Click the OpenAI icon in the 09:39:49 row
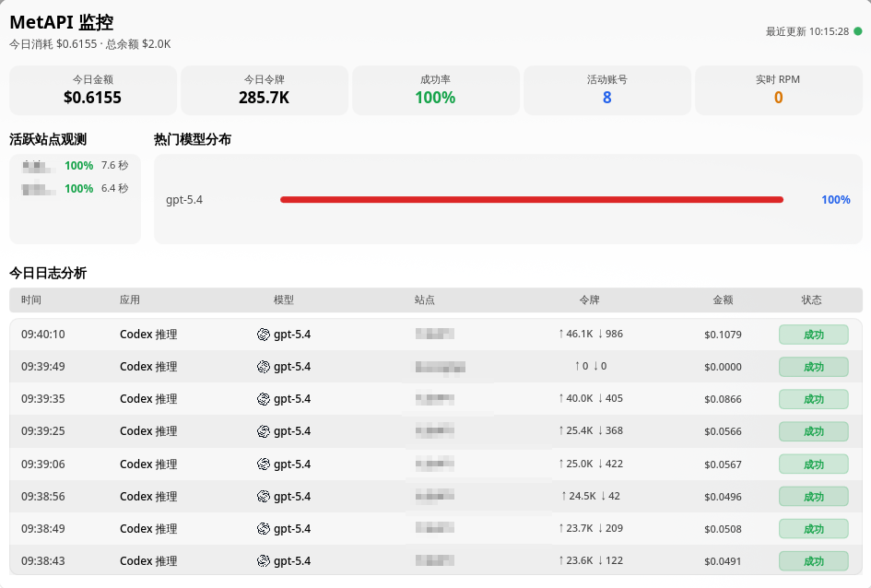 point(264,367)
